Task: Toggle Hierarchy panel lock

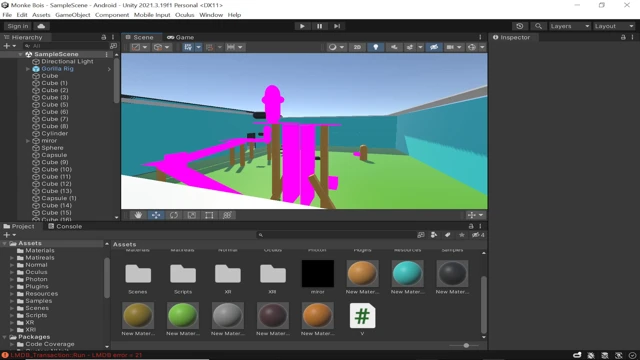Action: [x=104, y=37]
